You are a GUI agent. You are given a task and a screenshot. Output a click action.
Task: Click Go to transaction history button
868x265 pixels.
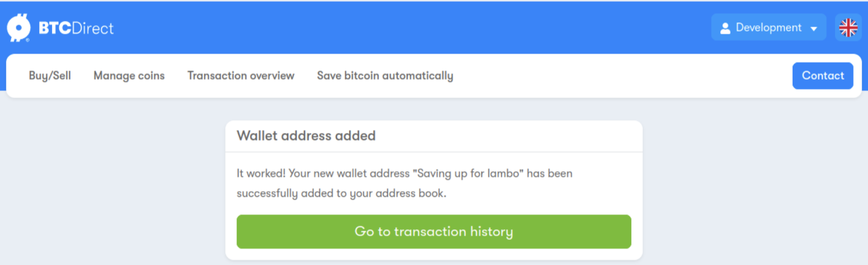434,232
